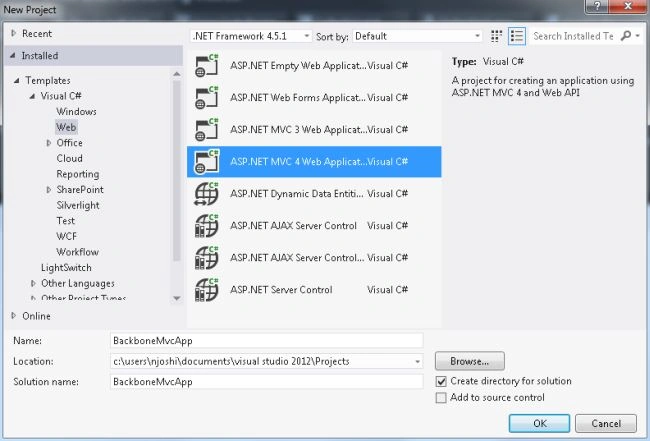Viewport: 650px width, 441px height.
Task: Expand the Office tree node
Action: 49,143
